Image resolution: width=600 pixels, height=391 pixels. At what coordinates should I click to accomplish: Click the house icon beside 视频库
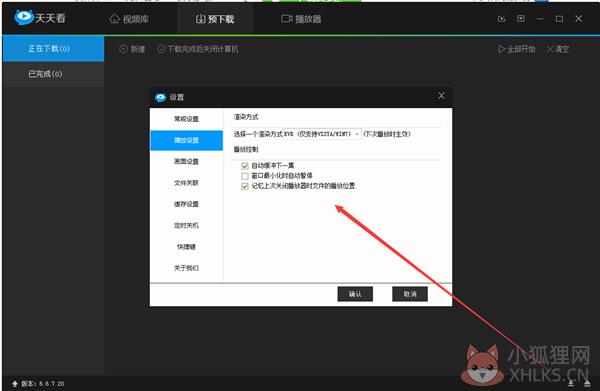point(114,19)
